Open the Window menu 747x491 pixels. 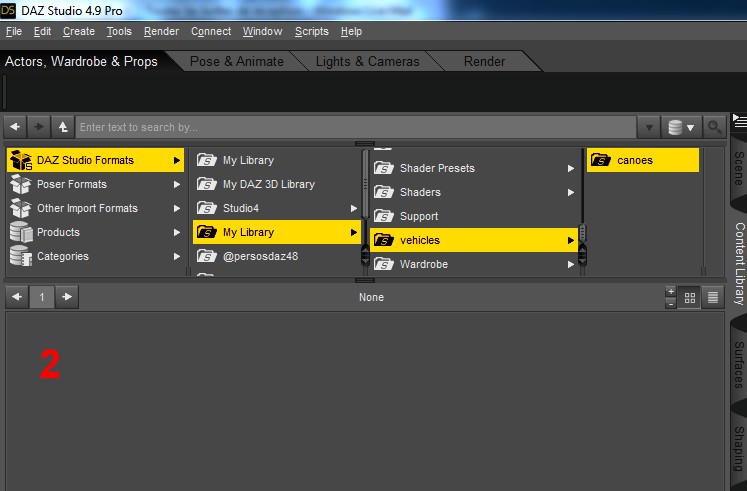pyautogui.click(x=262, y=31)
